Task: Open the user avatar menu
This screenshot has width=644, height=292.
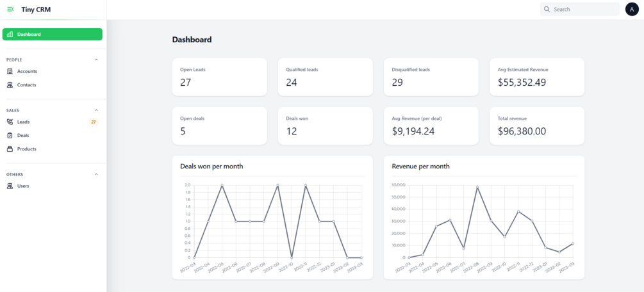Action: coord(632,9)
